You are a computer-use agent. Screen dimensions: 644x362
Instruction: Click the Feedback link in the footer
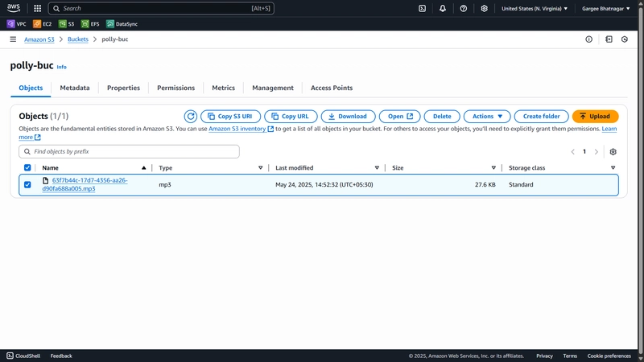[x=61, y=356]
